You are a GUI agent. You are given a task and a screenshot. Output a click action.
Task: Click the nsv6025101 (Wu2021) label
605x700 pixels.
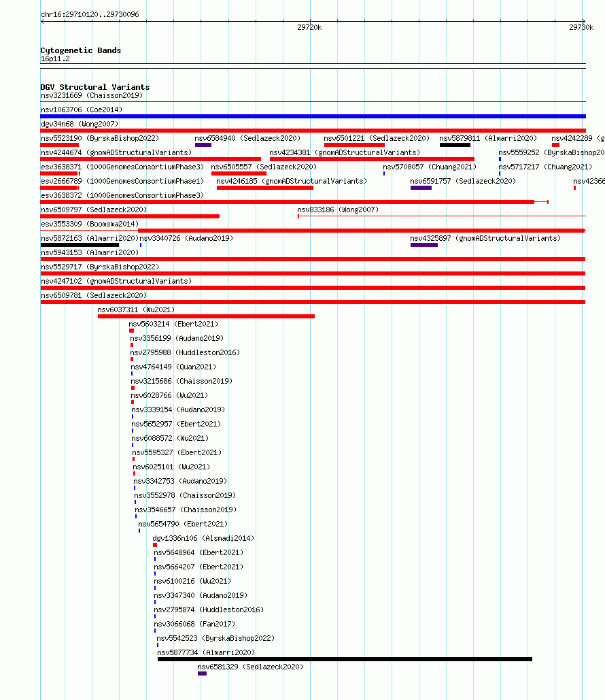pos(171,467)
